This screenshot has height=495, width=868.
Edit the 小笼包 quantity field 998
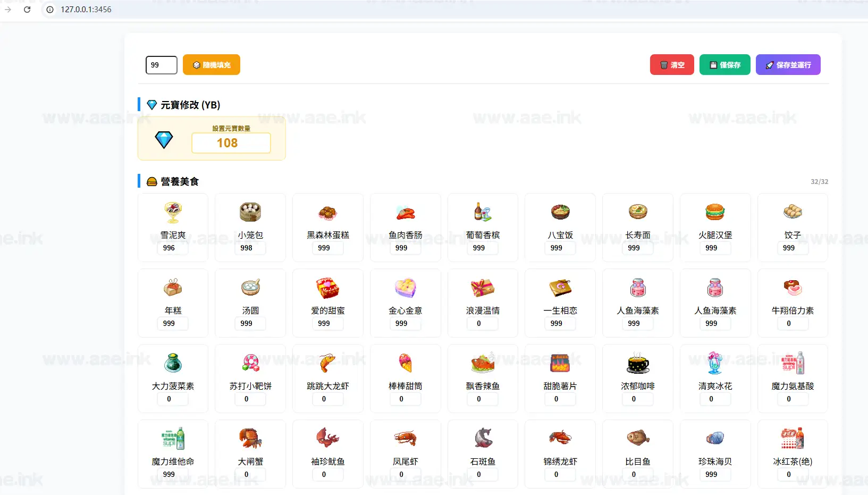pos(250,248)
